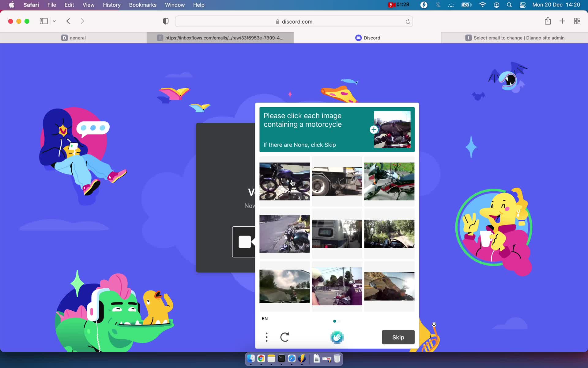Image resolution: width=588 pixels, height=368 pixels.
Task: Expand the sidebar tab group dropdown arrow
Action: 54,21
